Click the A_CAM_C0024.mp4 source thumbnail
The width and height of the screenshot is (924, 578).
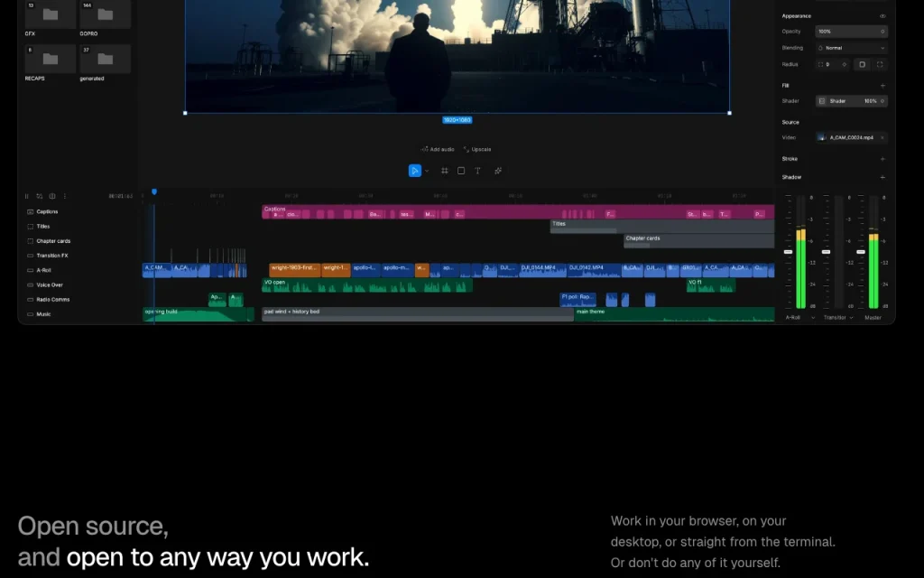(821, 137)
